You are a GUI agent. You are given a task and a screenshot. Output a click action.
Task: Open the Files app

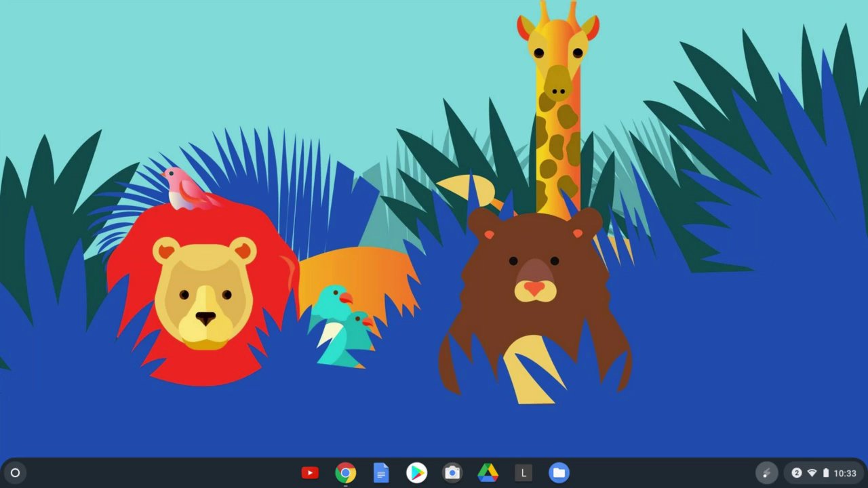pyautogui.click(x=559, y=473)
